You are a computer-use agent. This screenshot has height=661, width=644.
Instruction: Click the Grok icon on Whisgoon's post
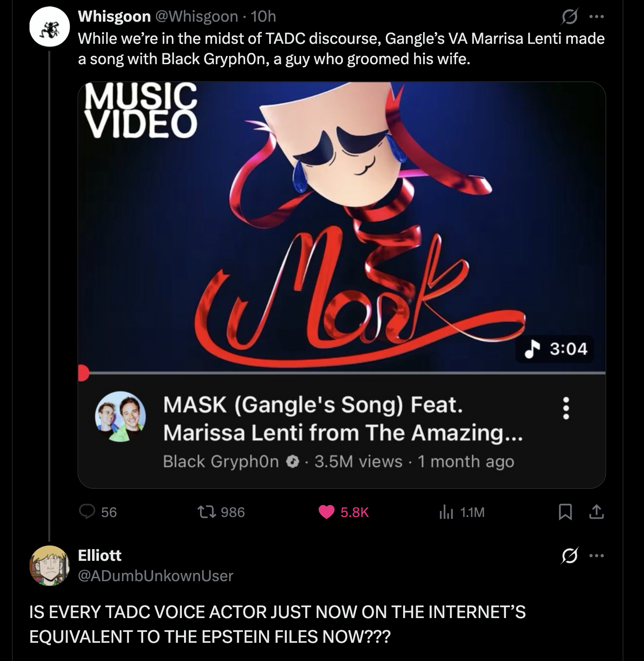coord(570,17)
